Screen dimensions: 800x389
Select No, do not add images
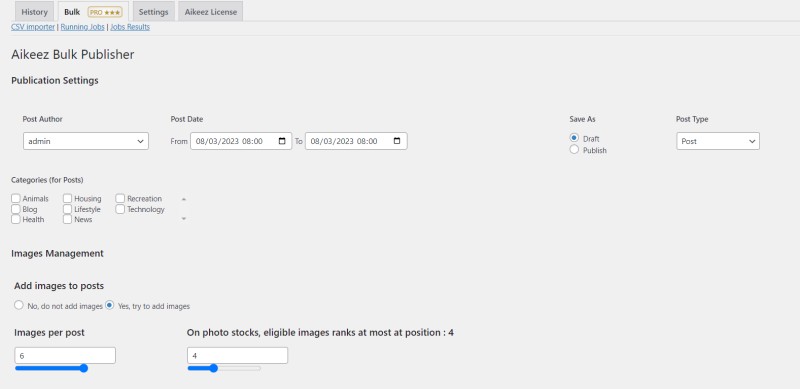pos(19,305)
